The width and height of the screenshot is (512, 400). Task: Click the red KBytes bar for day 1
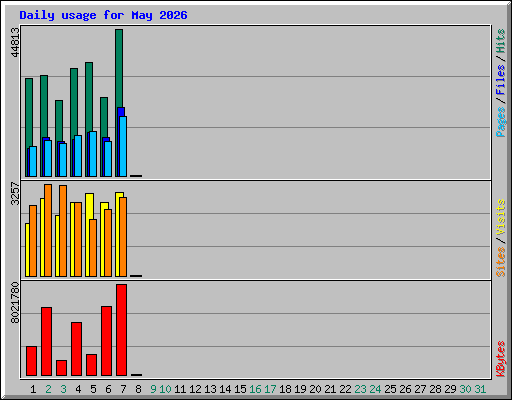coord(31,361)
